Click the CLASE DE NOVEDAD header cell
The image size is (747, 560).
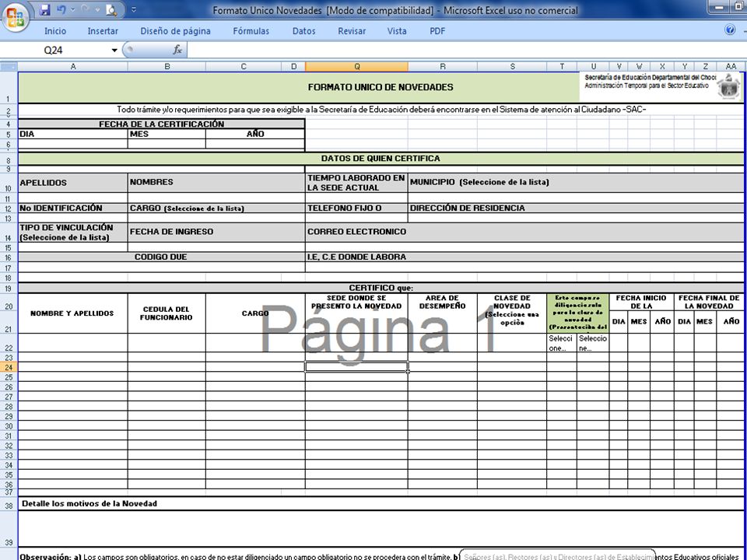pyautogui.click(x=512, y=313)
